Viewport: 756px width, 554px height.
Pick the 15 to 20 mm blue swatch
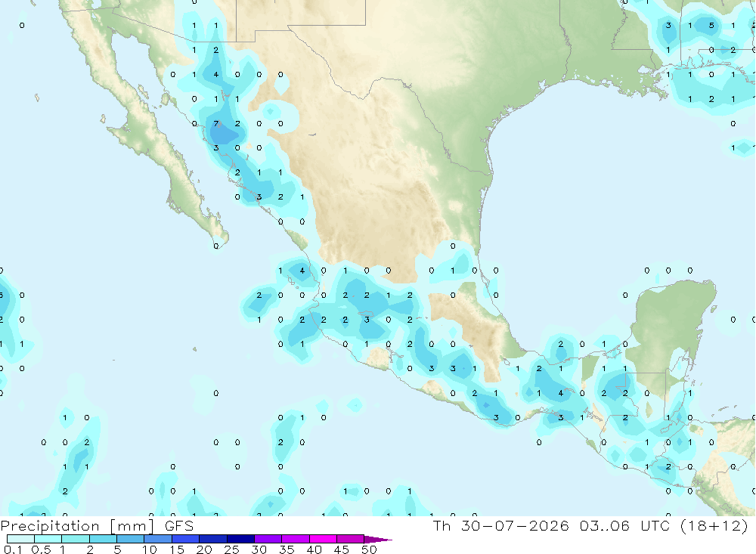pyautogui.click(x=186, y=539)
